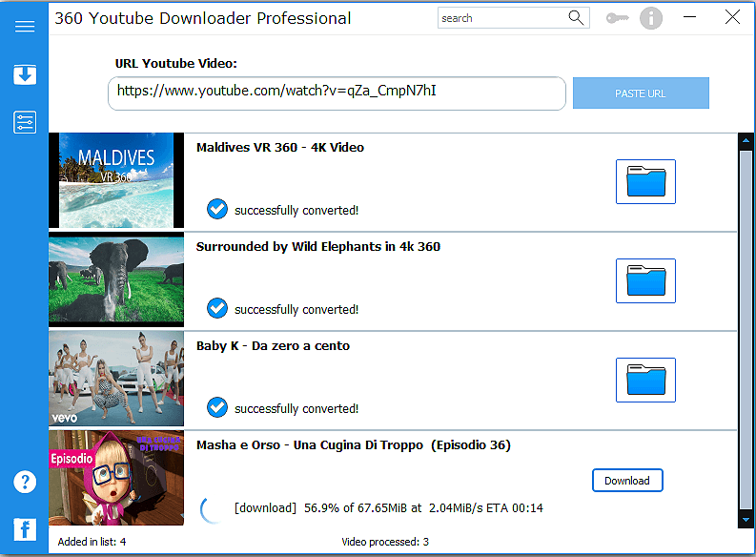Screen dimensions: 756x557
Task: Open the help question mark icon
Action: coord(25,482)
